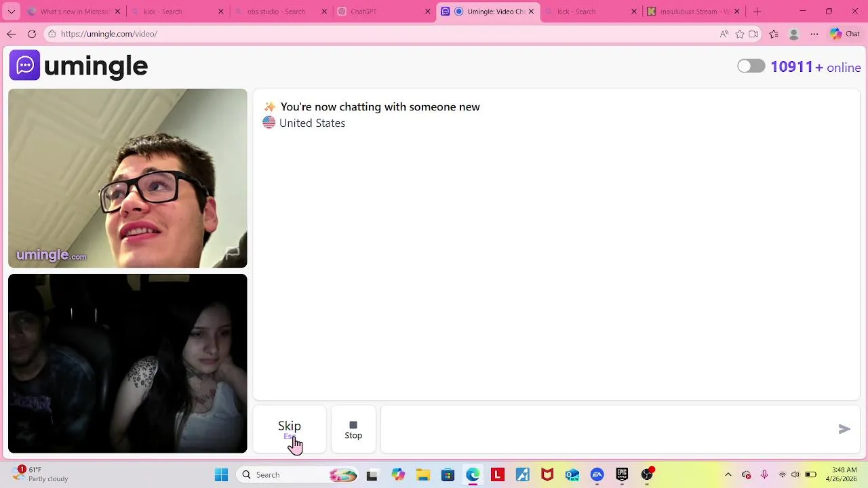Refresh the Umingle page
The image size is (868, 488).
32,34
